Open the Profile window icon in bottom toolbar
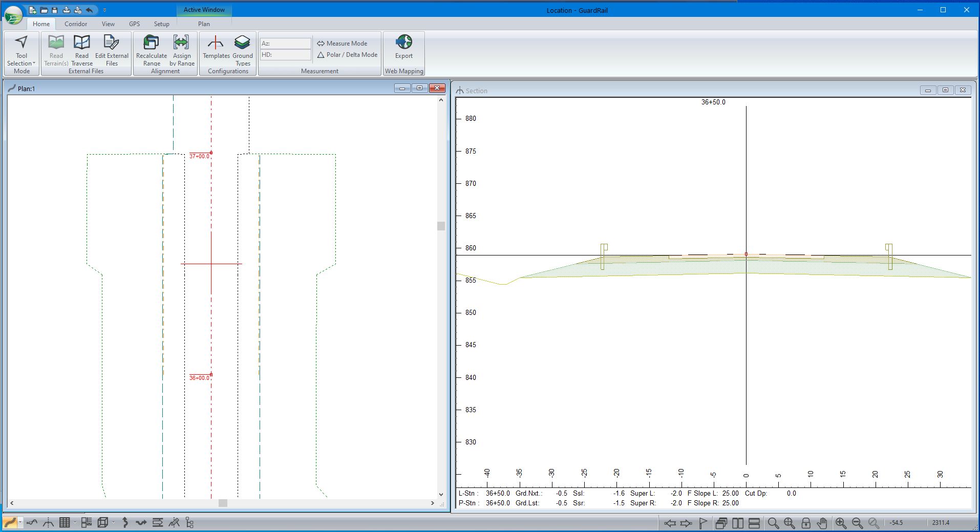Viewport: 980px width, 532px height. 32,523
